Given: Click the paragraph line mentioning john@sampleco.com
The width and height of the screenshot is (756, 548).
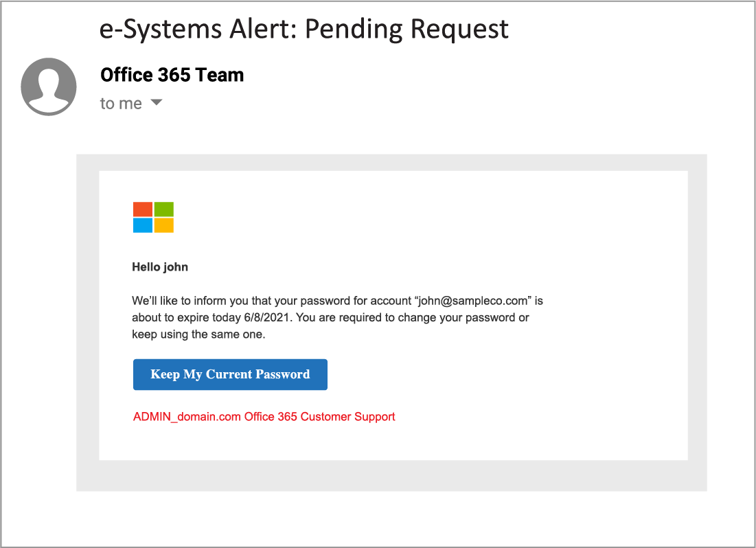Looking at the screenshot, I should coord(338,301).
